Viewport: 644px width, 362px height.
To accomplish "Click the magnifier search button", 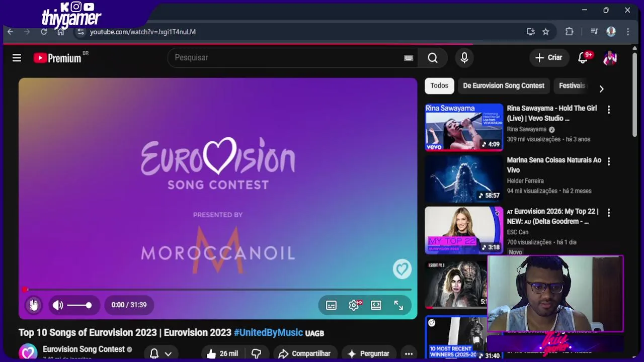I will 433,58.
